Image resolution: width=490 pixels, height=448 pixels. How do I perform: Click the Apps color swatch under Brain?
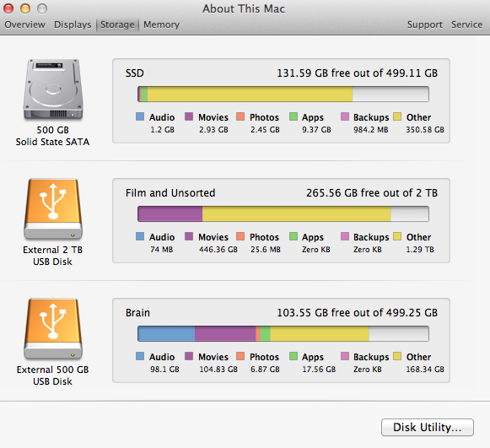[x=293, y=356]
